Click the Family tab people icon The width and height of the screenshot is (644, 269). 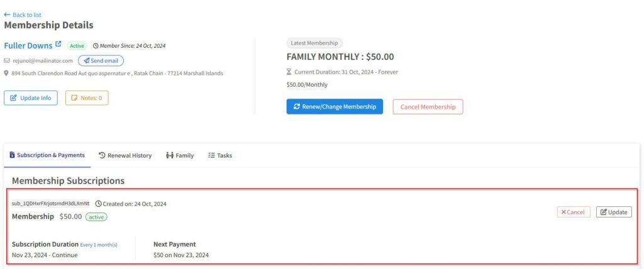[169, 155]
